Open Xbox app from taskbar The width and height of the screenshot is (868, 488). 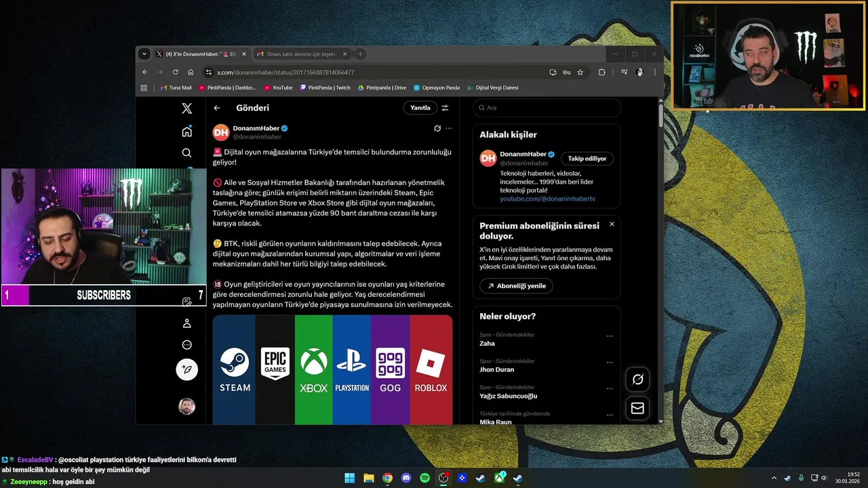[x=499, y=478]
